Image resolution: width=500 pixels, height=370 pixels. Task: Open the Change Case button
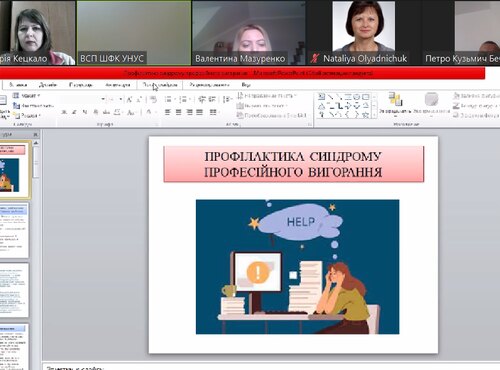click(x=131, y=112)
